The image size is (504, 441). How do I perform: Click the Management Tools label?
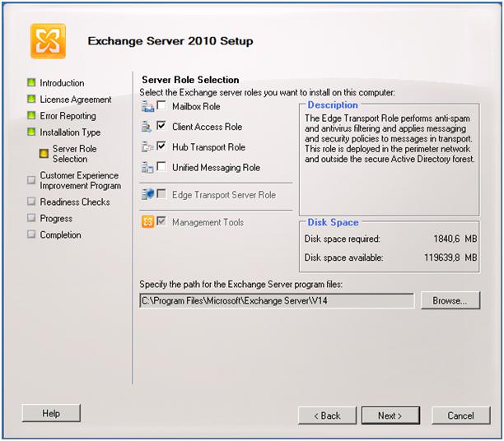[208, 222]
